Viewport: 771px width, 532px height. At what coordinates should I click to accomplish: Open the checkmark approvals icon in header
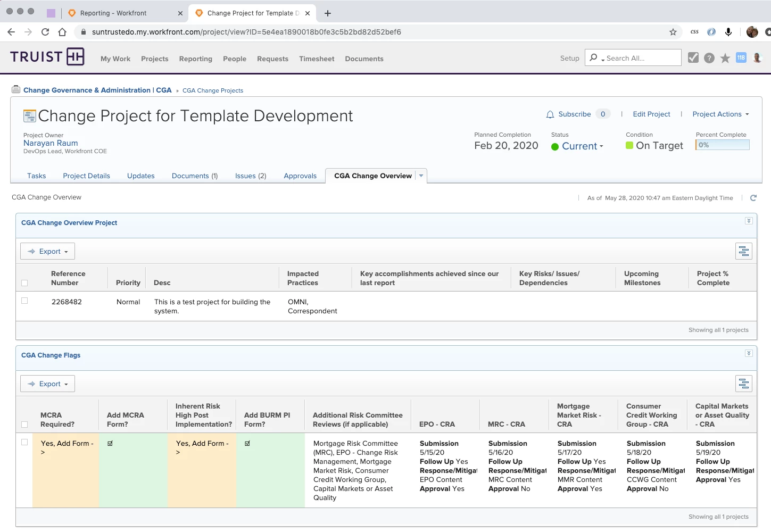693,57
